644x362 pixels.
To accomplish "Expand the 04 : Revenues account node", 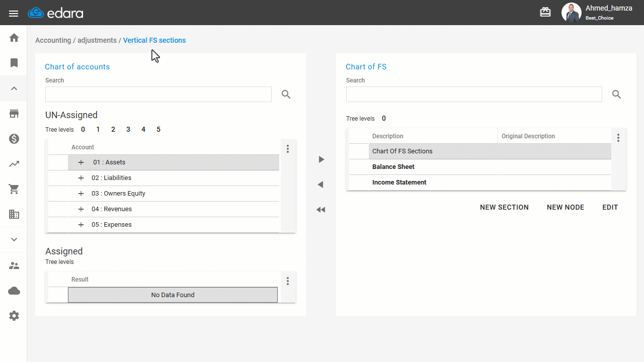I will point(81,209).
